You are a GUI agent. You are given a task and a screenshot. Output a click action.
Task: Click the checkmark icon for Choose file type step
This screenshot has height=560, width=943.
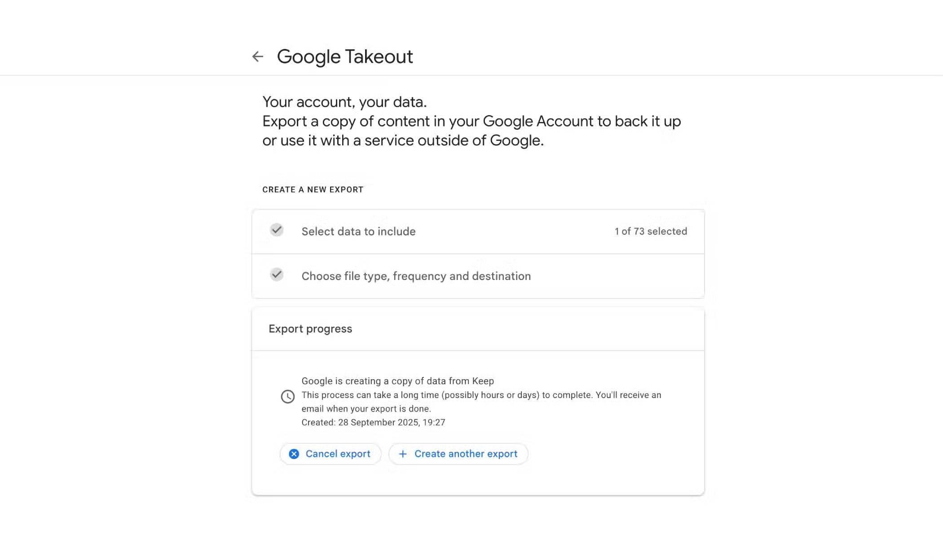point(277,274)
